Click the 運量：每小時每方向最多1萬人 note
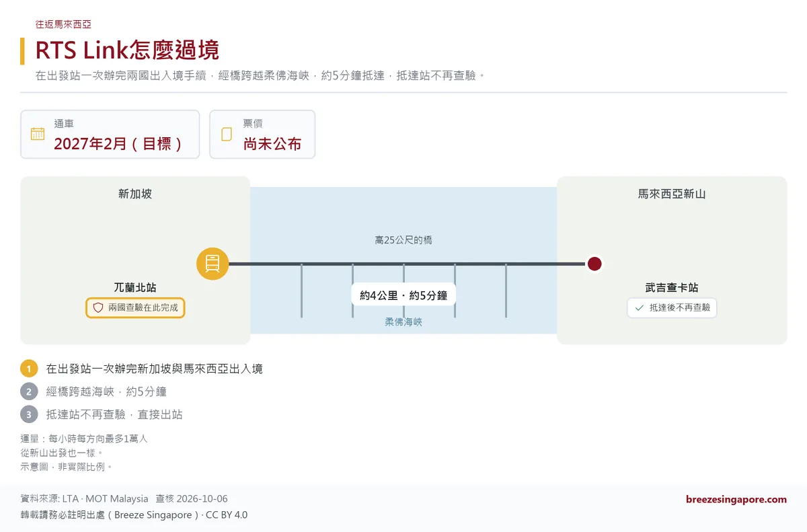Viewport: 807px width, 532px height. pyautogui.click(x=84, y=439)
